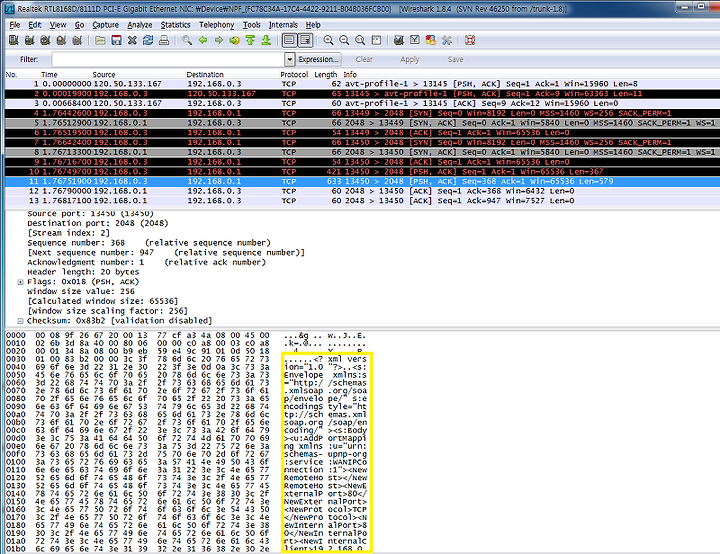Open the Statistics menu
Viewport: 720px width, 554px height.
(175, 25)
